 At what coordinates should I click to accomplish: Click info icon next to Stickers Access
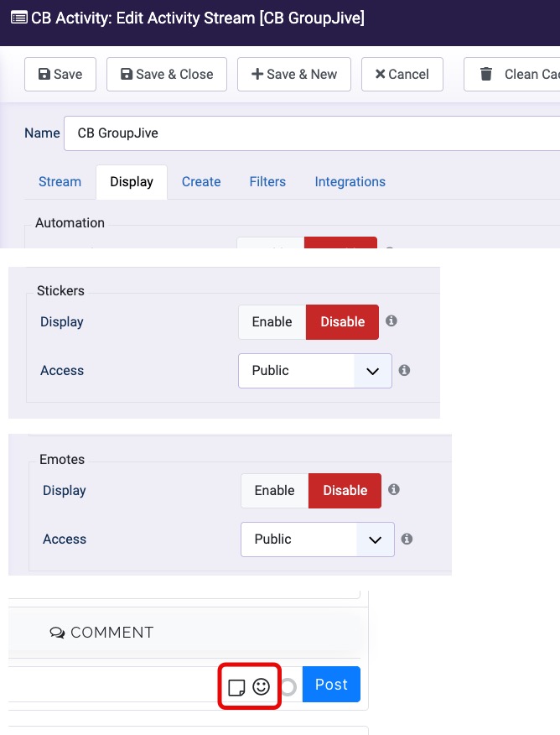coord(404,370)
